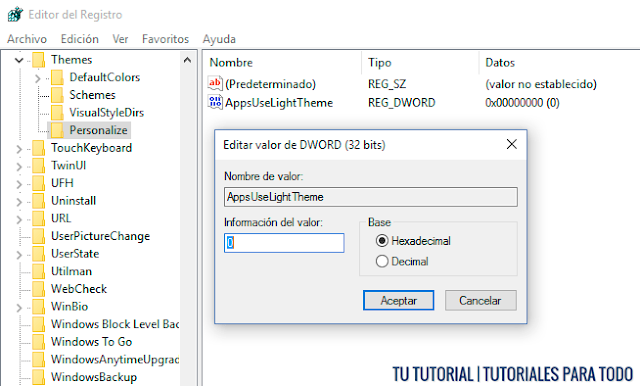This screenshot has height=386, width=640.
Task: Open the Archivo menu
Action: [x=27, y=39]
